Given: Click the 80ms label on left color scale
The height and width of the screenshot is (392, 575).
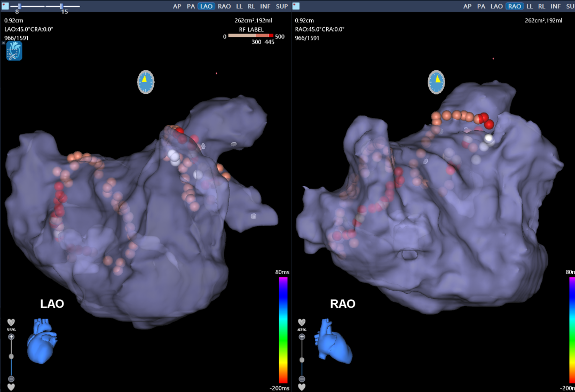Looking at the screenshot, I should point(282,272).
